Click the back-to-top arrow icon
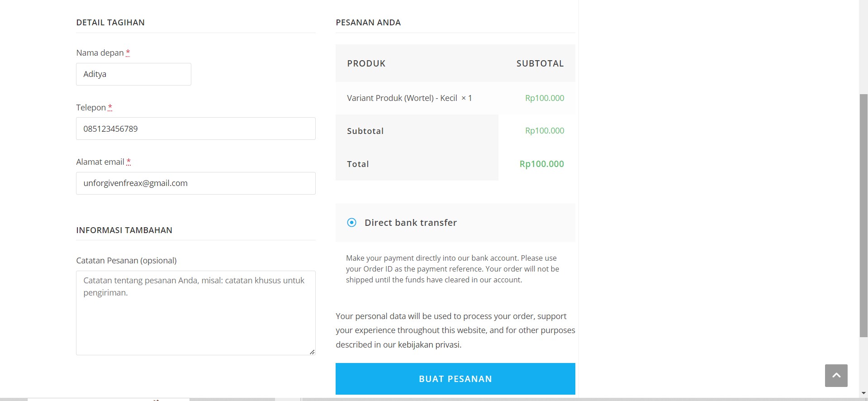Screen dimensions: 868x401 tap(836, 375)
